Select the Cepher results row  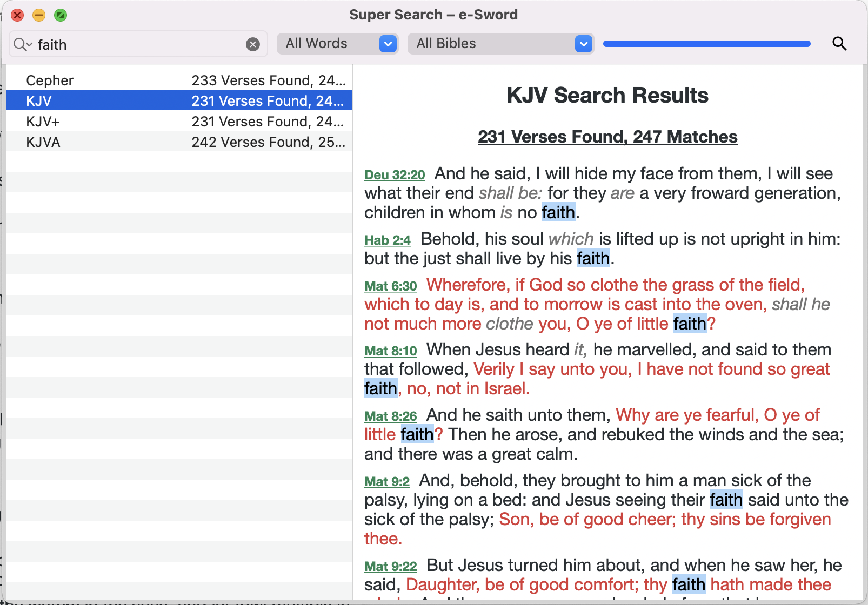179,80
